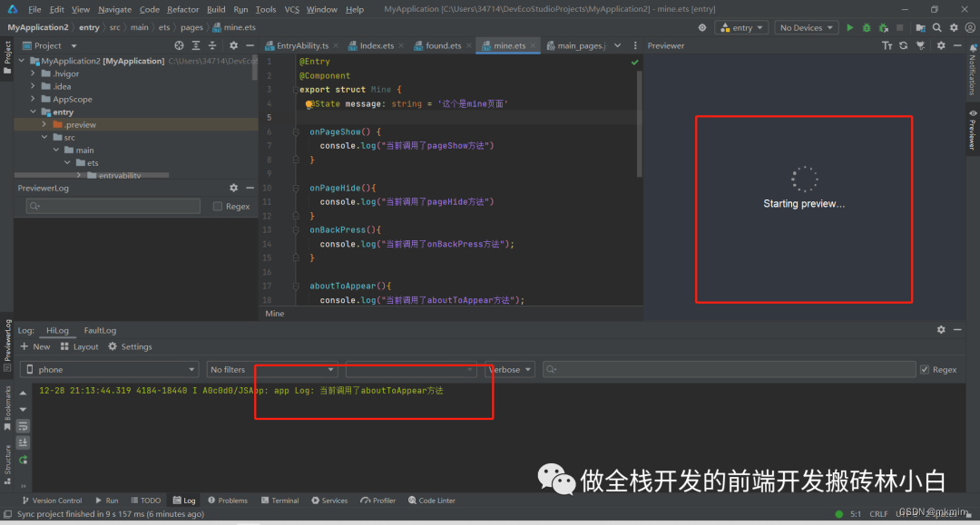Open the entry run configuration dropdown
The height and width of the screenshot is (525, 980).
coord(742,27)
